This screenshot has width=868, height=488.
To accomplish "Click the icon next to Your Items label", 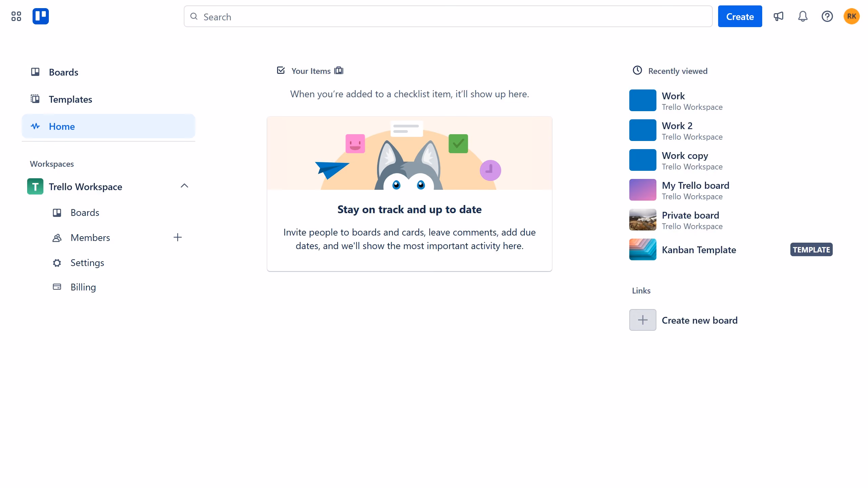I will [x=339, y=70].
